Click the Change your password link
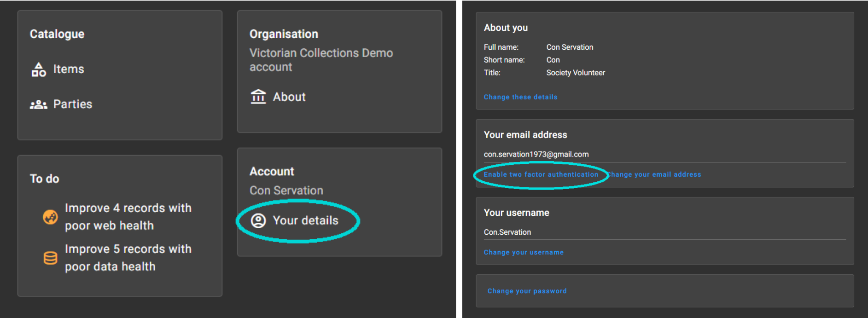Screen dimensions: 868x318 click(527, 291)
